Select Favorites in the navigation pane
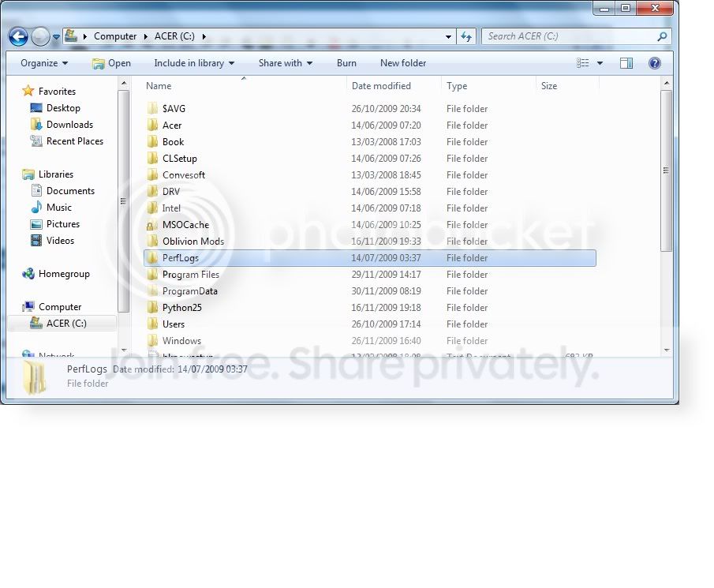This screenshot has width=714, height=588. pos(57,92)
